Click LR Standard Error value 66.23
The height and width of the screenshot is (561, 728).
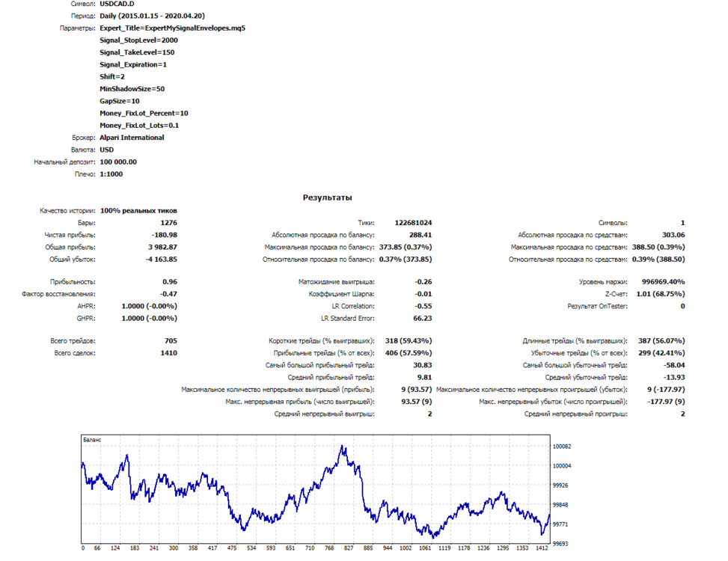[x=422, y=319]
